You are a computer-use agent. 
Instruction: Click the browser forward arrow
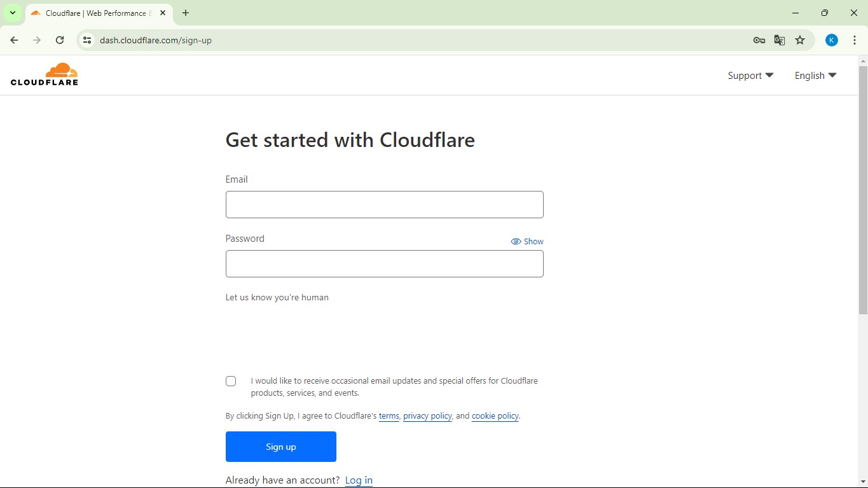pyautogui.click(x=37, y=40)
